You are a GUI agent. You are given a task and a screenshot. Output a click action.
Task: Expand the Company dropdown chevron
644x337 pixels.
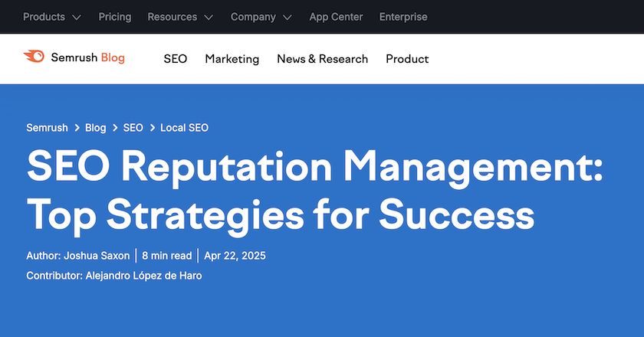[x=287, y=17]
